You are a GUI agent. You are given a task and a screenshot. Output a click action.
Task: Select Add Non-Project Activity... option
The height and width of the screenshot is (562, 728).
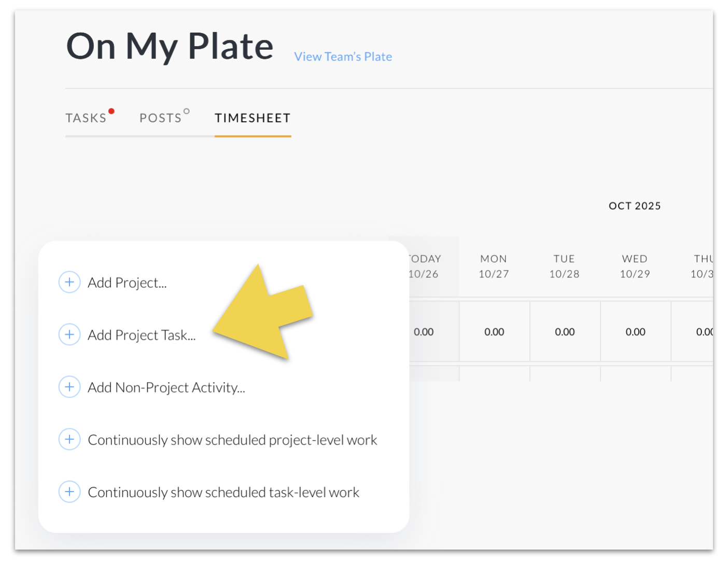(x=166, y=387)
